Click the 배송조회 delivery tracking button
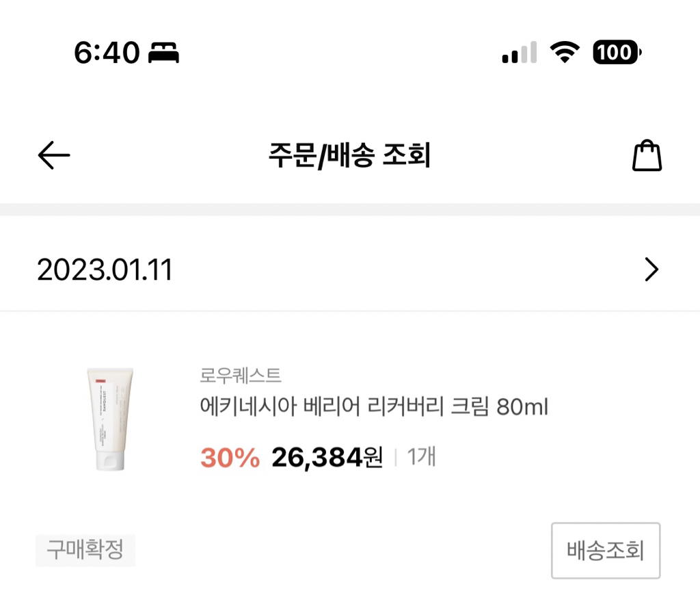The width and height of the screenshot is (700, 600). 605,551
